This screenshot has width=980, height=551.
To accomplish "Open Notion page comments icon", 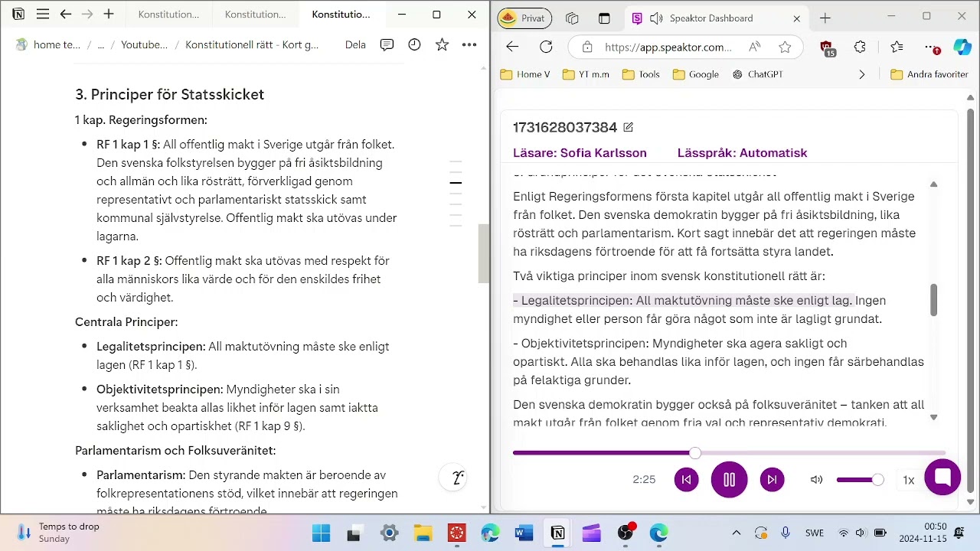I will [x=387, y=45].
